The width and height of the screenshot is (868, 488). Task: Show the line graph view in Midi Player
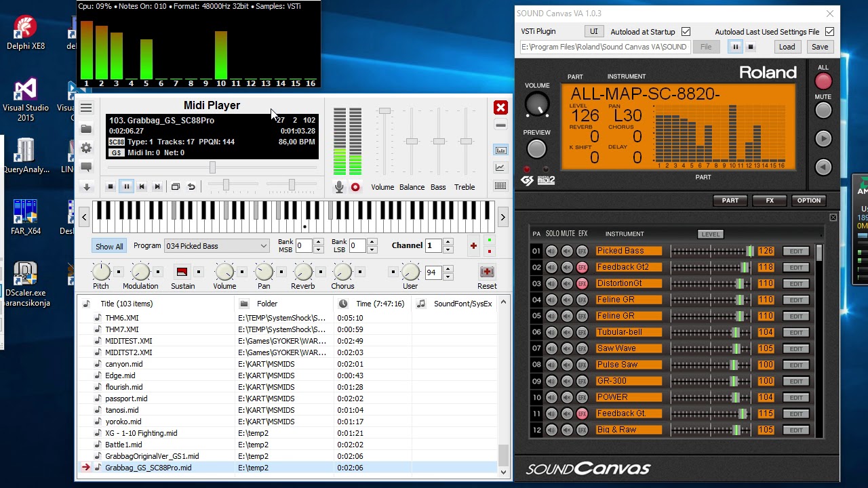click(500, 167)
